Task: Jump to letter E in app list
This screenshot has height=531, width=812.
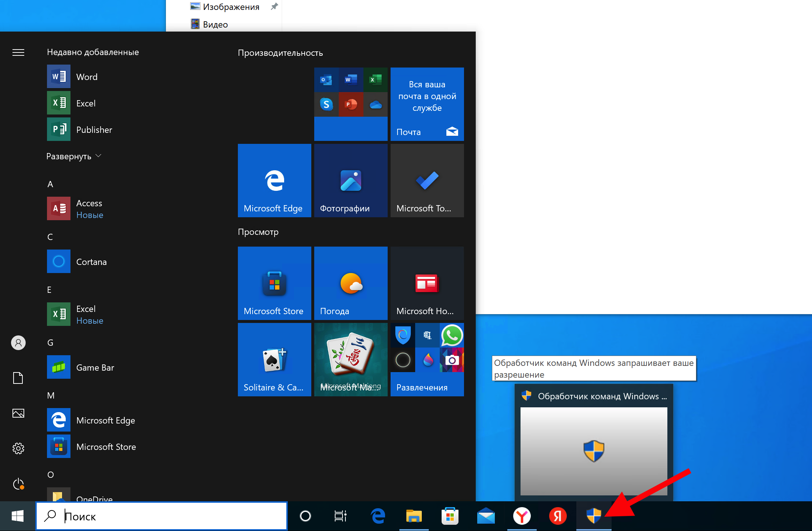Action: (x=49, y=290)
